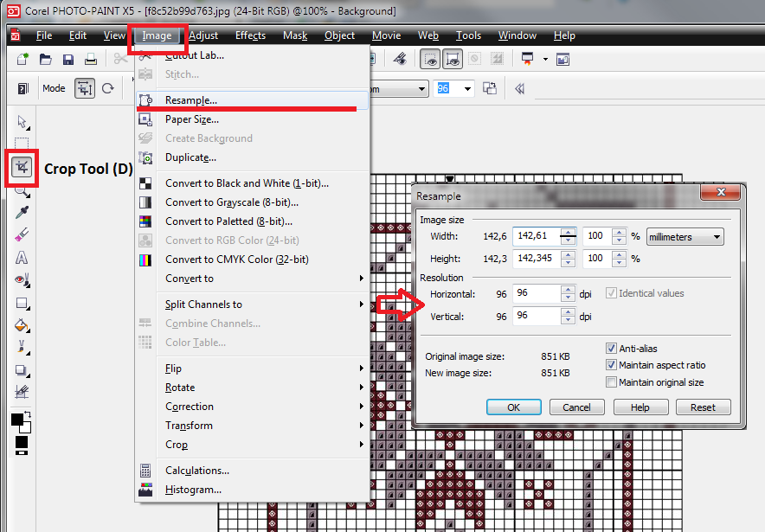Choose Resample... from the Image menu

click(x=191, y=100)
